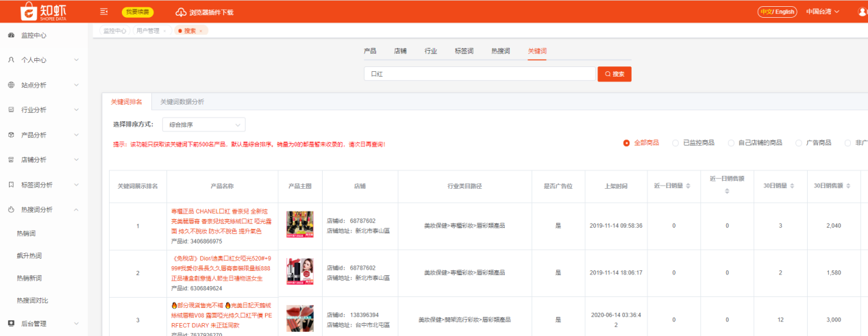Toggle language with 中文/English switch
Screen dimensions: 868x336
778,12
